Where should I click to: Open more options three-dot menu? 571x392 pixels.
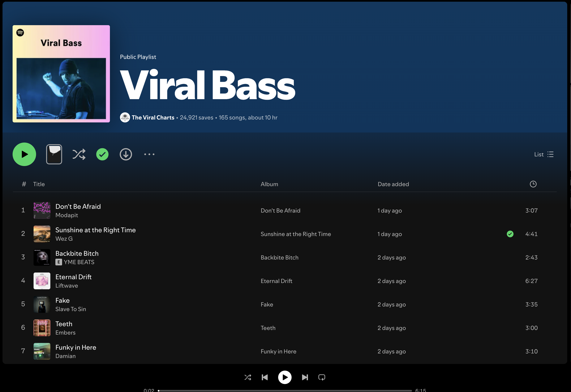[149, 154]
